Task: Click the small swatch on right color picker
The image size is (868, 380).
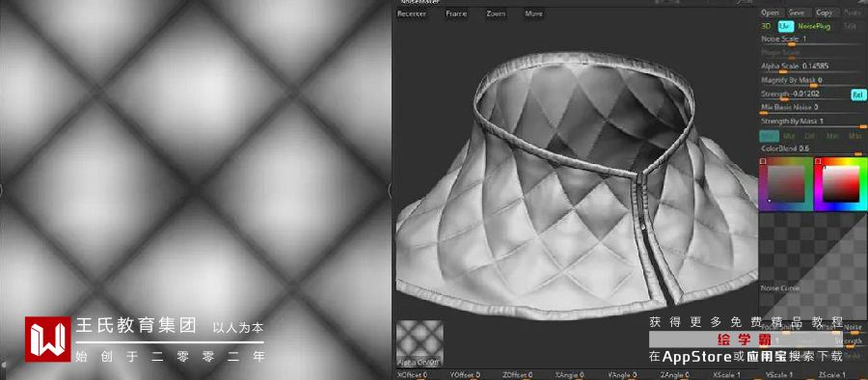Action: tap(818, 161)
